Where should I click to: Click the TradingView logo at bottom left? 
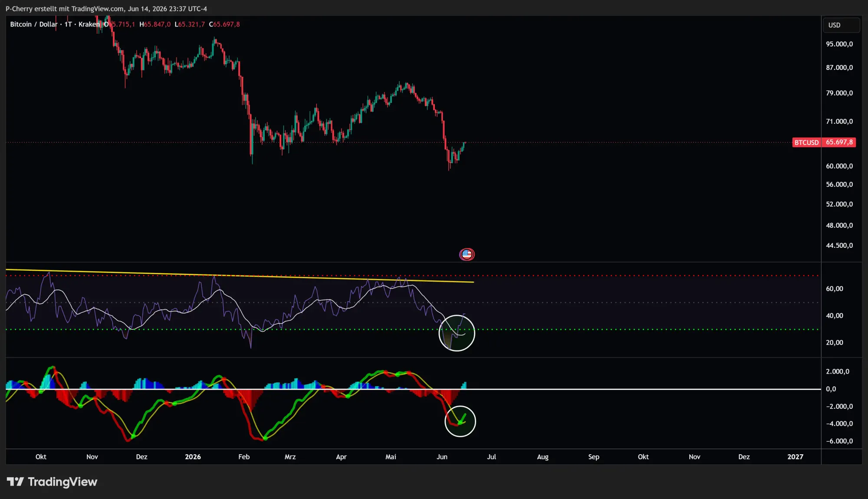tap(52, 482)
